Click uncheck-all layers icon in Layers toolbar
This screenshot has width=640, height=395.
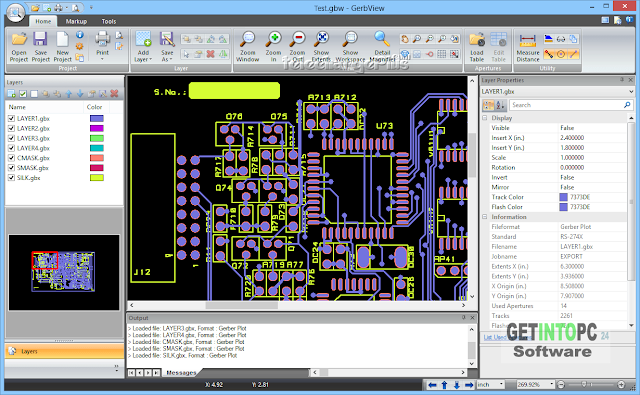[x=34, y=94]
